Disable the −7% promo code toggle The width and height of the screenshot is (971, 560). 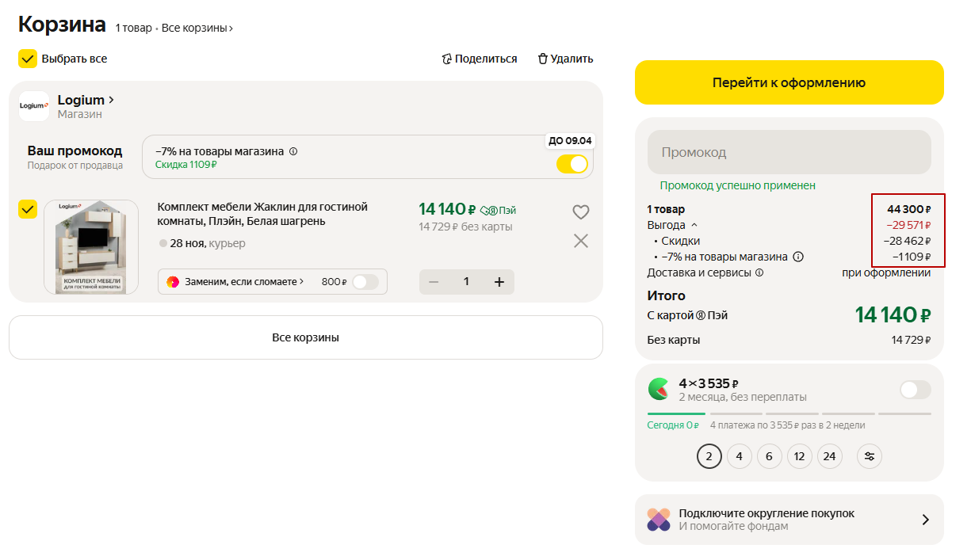click(572, 164)
